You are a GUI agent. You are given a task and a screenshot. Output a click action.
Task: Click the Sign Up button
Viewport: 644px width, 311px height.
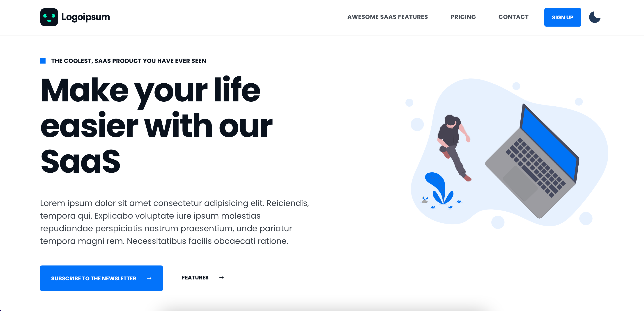tap(563, 17)
